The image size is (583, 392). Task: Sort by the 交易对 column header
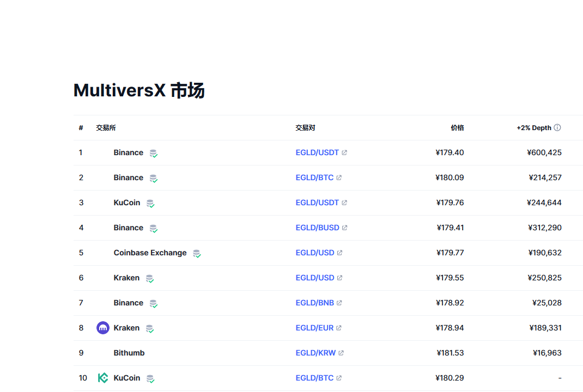[x=305, y=128]
